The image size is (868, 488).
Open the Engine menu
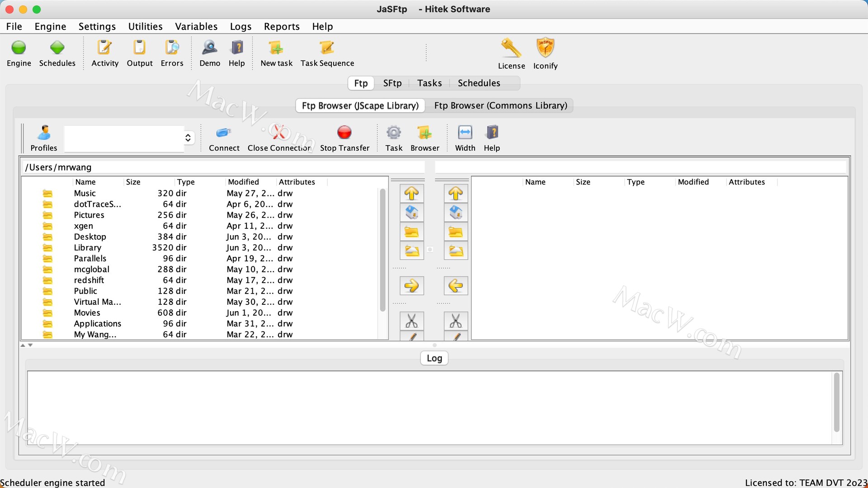pyautogui.click(x=50, y=26)
